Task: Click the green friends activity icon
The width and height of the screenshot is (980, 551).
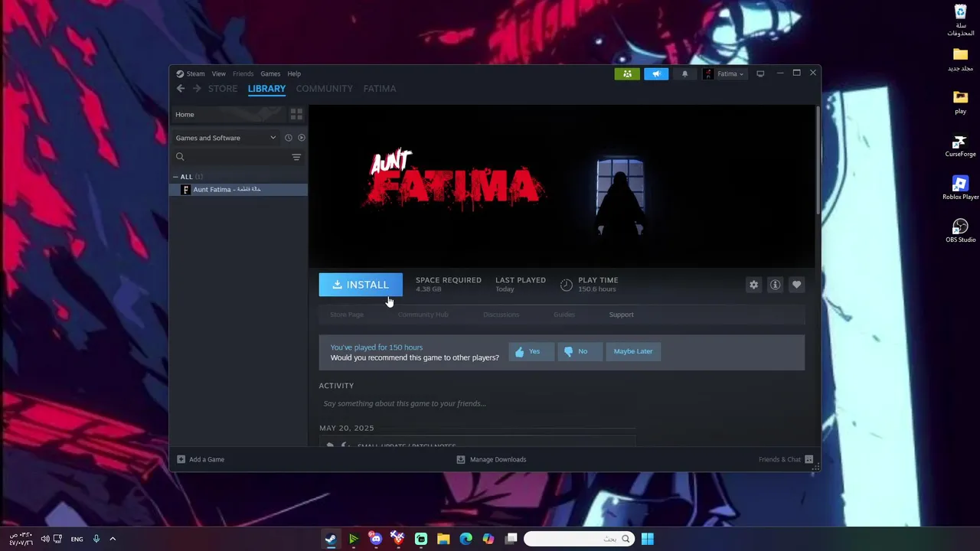Action: tap(627, 73)
